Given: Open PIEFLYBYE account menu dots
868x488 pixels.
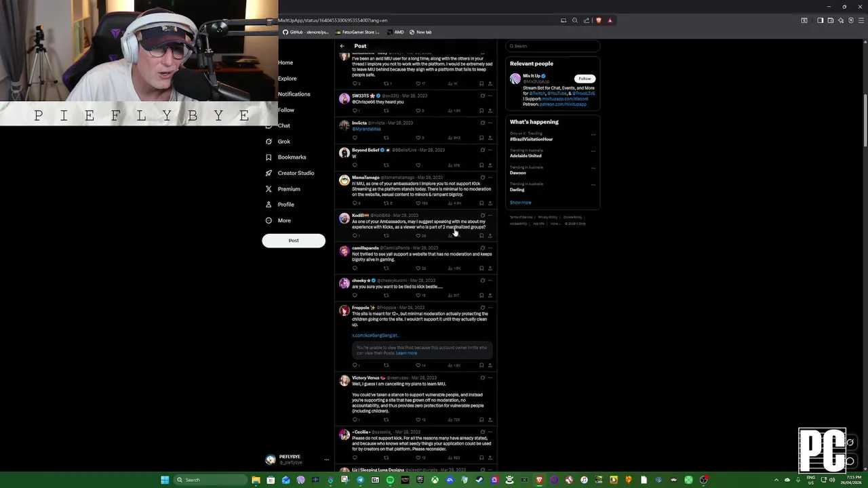Looking at the screenshot, I should 326,460.
